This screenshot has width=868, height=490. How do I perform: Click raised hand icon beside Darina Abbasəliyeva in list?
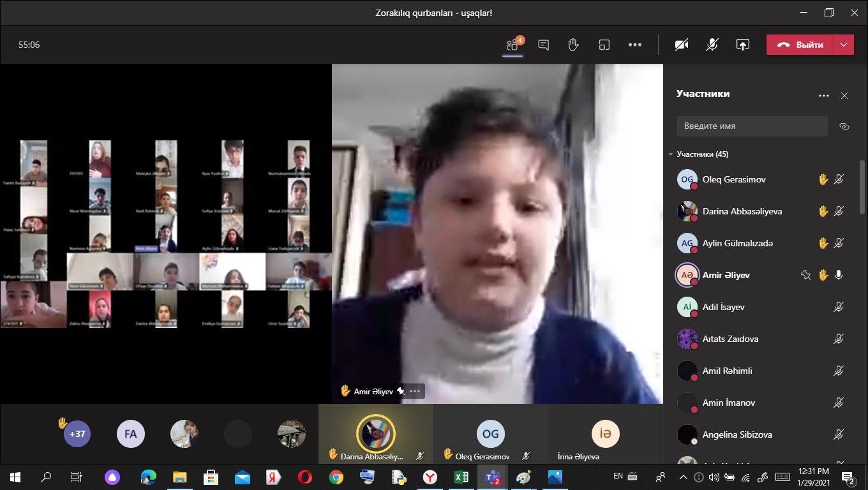pos(823,211)
